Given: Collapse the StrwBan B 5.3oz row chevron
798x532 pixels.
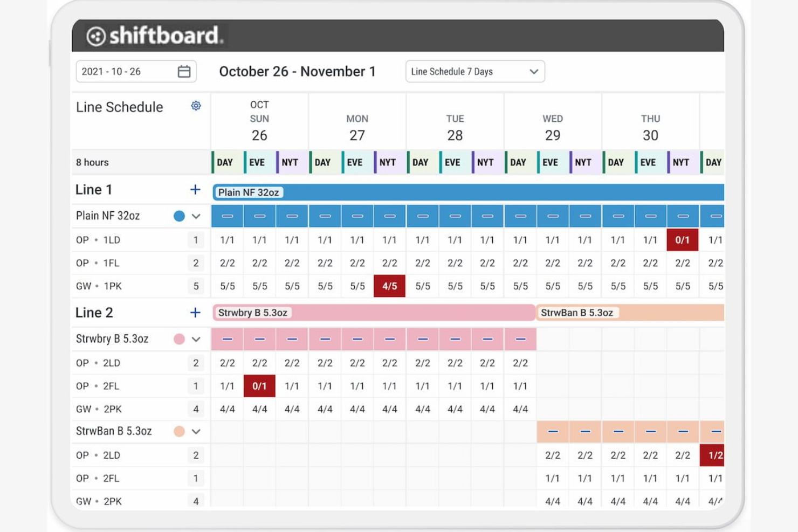Looking at the screenshot, I should point(196,431).
